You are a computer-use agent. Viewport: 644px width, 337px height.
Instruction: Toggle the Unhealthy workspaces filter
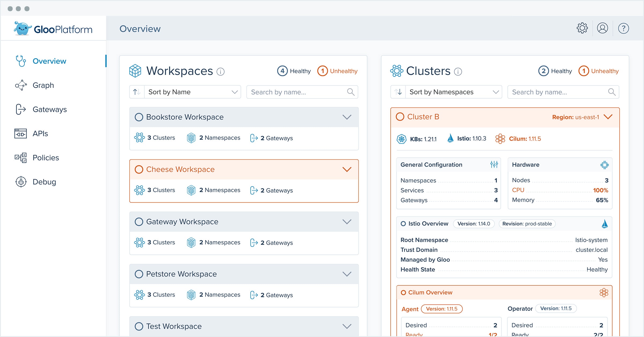click(x=338, y=71)
